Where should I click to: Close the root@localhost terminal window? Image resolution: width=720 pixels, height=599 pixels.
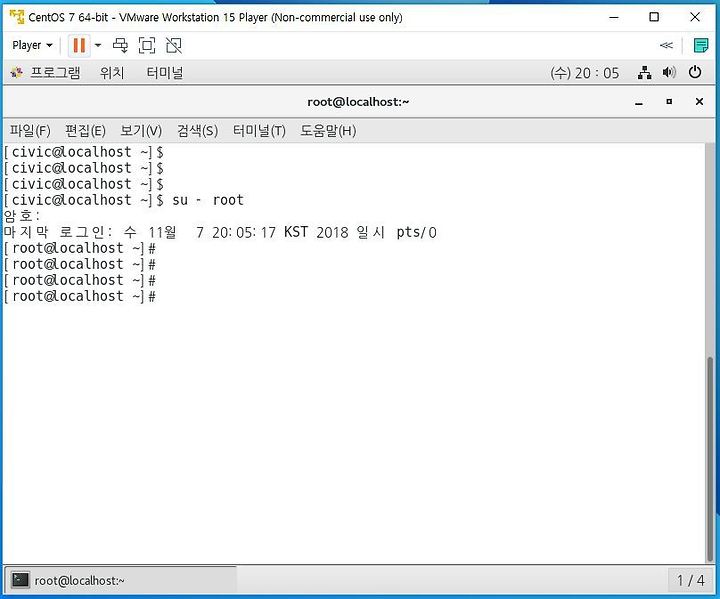(699, 102)
